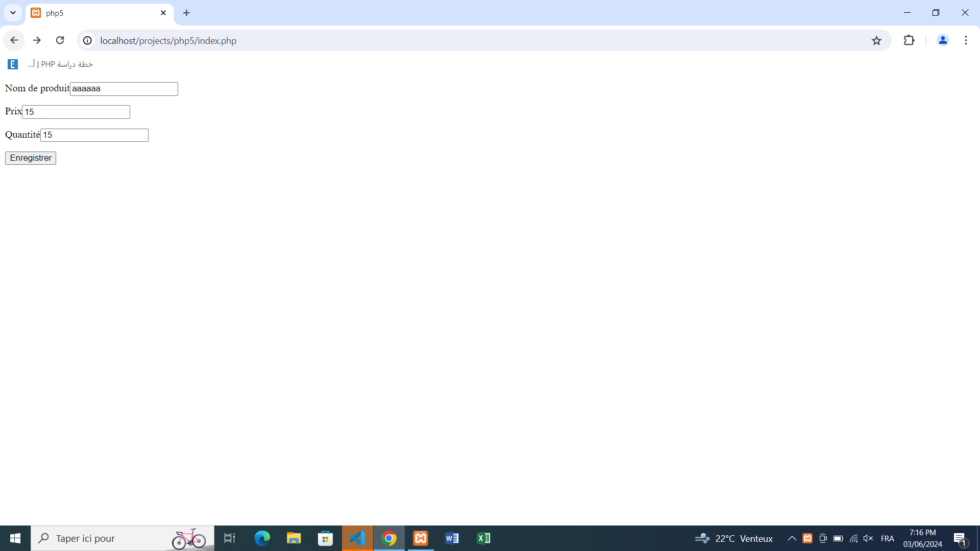Viewport: 980px width, 551px height.
Task: Minimize the Chrome window
Action: point(907,13)
